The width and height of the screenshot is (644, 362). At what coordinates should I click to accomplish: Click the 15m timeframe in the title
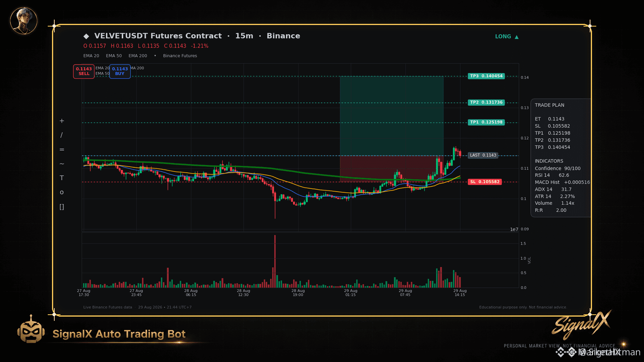244,36
